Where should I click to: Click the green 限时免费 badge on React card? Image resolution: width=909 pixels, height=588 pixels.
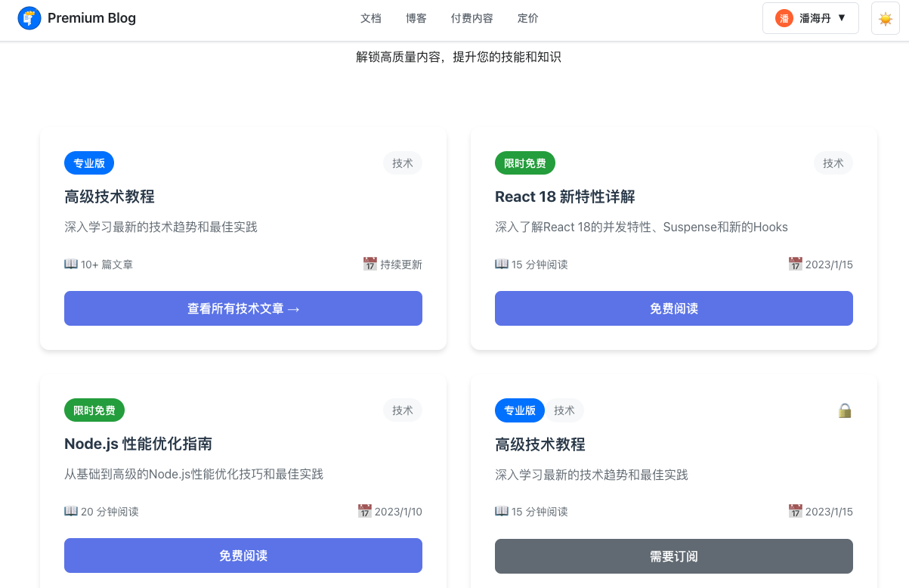[x=525, y=162]
